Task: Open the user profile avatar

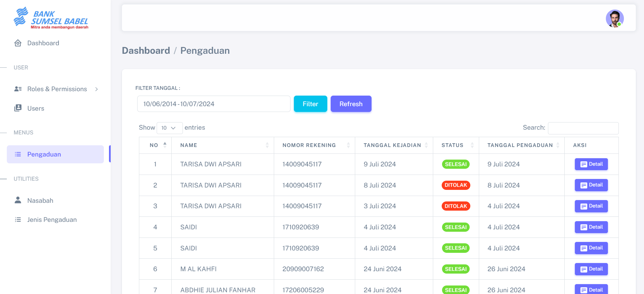Action: (x=614, y=18)
